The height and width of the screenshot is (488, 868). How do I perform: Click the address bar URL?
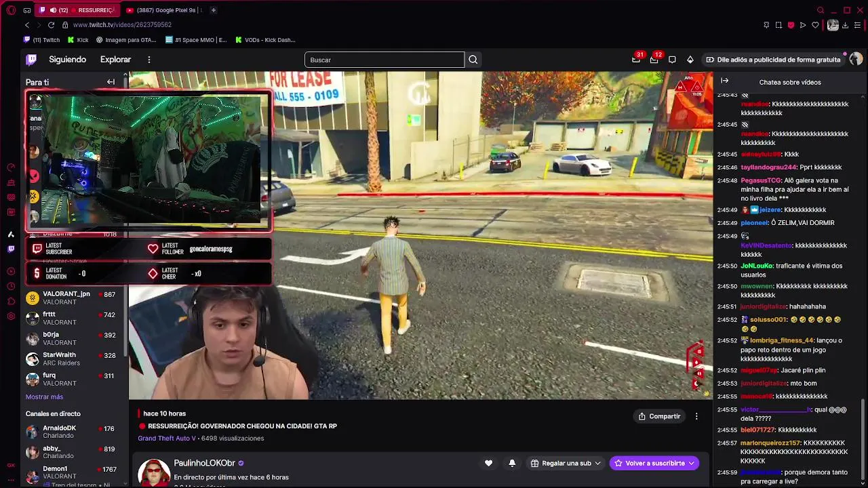coord(122,25)
